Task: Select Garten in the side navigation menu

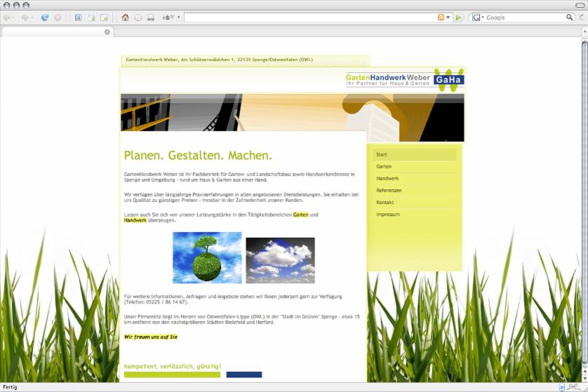Action: click(x=384, y=167)
